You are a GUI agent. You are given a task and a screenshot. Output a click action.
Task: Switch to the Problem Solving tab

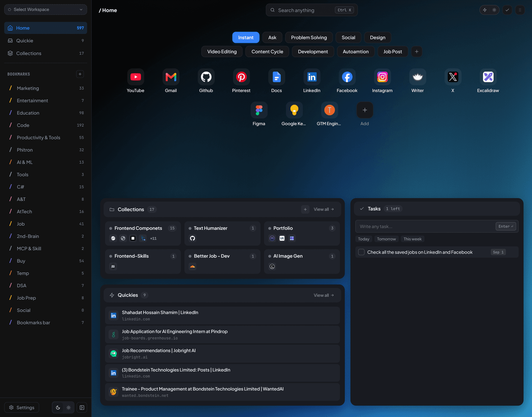click(309, 37)
